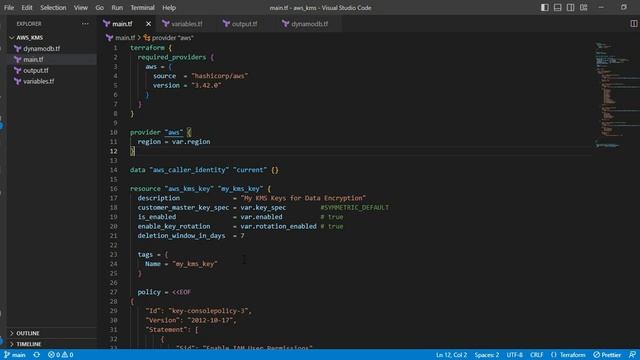Click var.rotation_enabled value
The width and height of the screenshot is (640, 360).
(278, 226)
